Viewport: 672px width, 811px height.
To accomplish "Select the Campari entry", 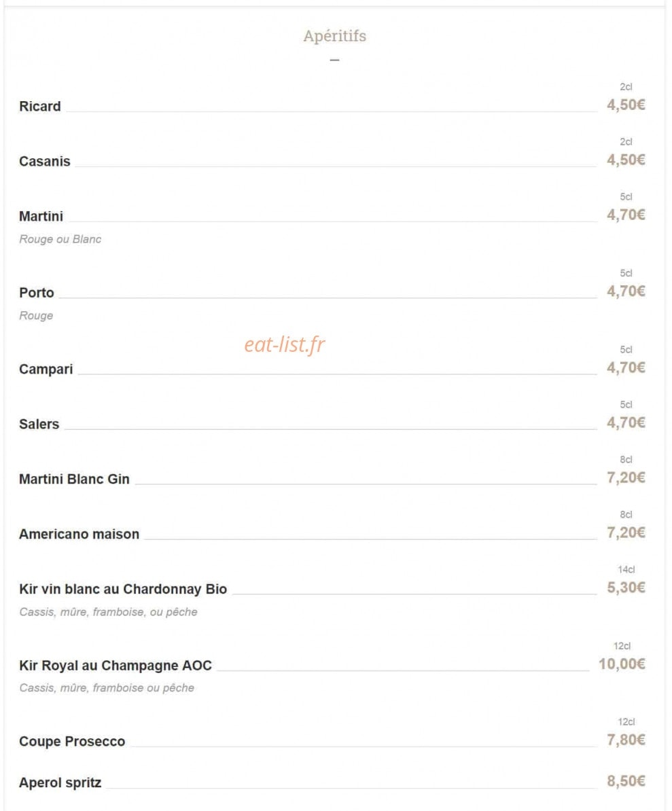I will coord(46,370).
